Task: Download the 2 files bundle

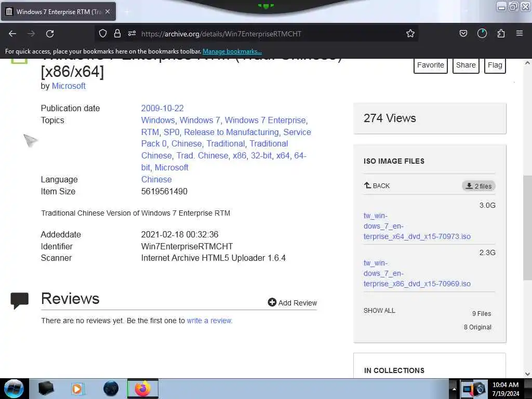Action: tap(478, 186)
